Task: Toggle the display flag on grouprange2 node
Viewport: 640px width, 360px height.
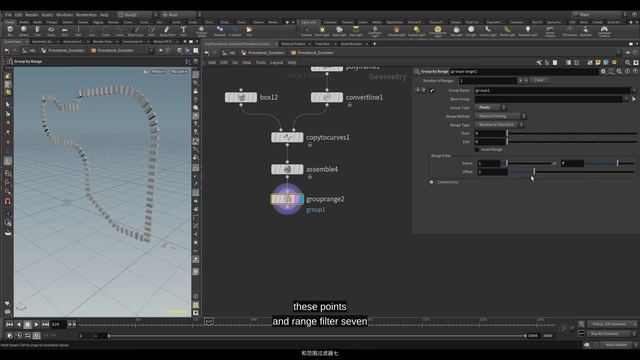Action: (x=300, y=199)
